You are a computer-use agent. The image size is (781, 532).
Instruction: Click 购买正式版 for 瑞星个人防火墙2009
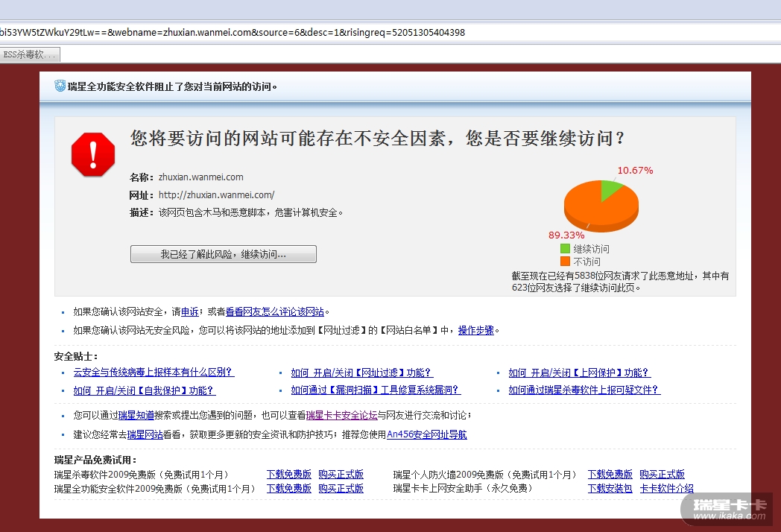pos(663,474)
